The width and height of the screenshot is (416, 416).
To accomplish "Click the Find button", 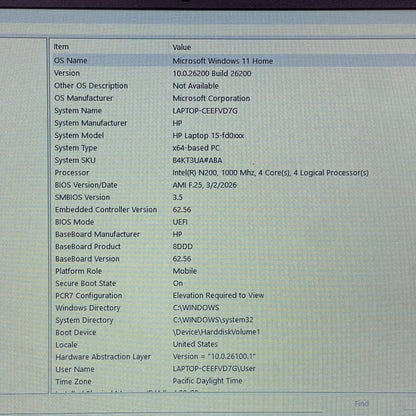I will (362, 404).
